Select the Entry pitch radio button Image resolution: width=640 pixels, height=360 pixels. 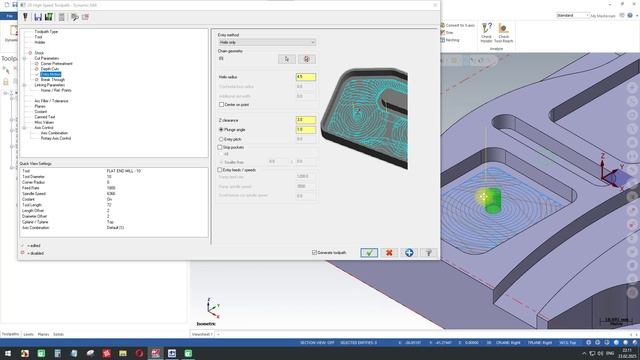click(221, 139)
